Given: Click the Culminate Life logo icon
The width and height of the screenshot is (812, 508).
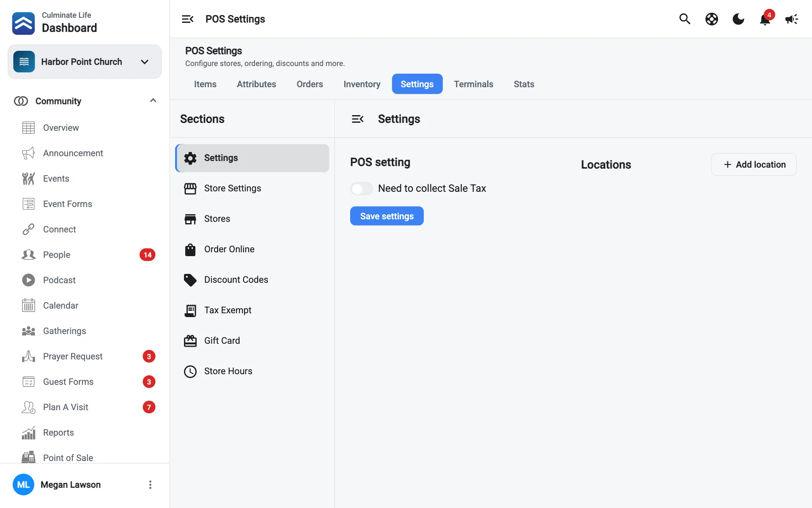Looking at the screenshot, I should (x=23, y=23).
